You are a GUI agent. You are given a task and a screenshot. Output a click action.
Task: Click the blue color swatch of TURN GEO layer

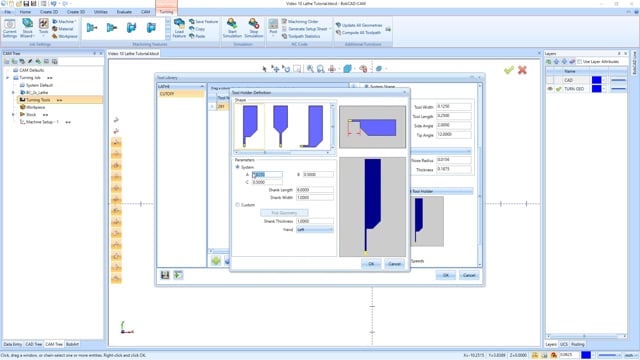(x=596, y=89)
